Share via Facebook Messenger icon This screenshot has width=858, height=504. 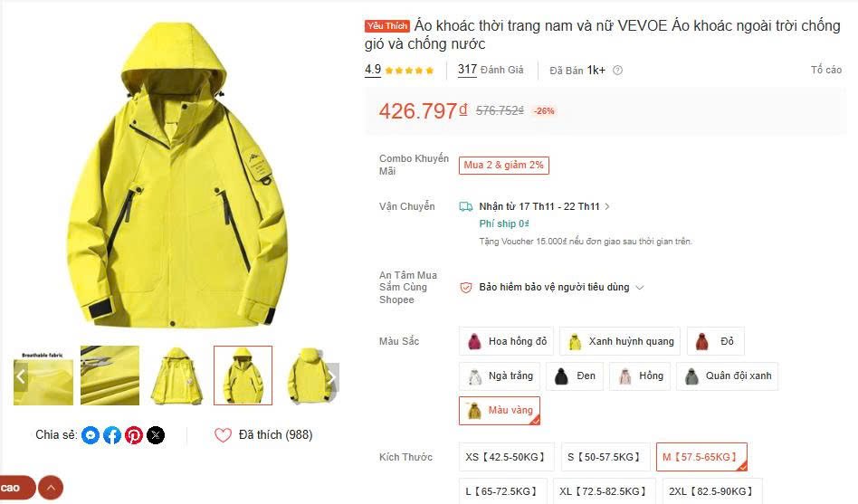tap(91, 435)
